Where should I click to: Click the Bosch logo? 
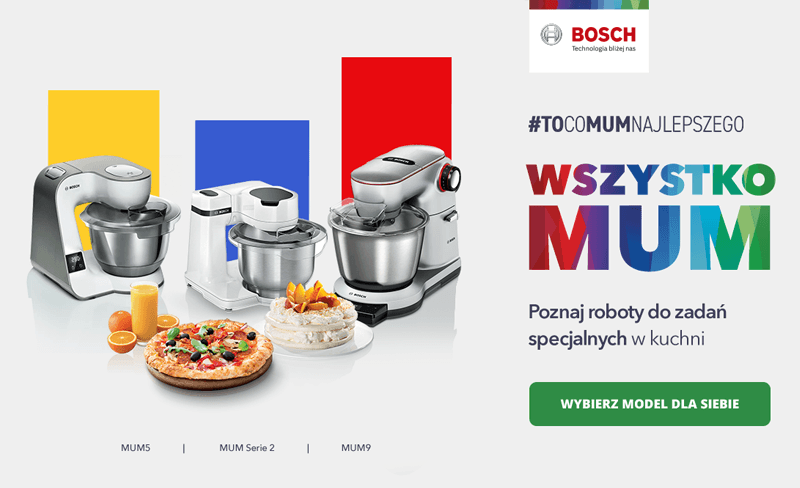pos(589,36)
